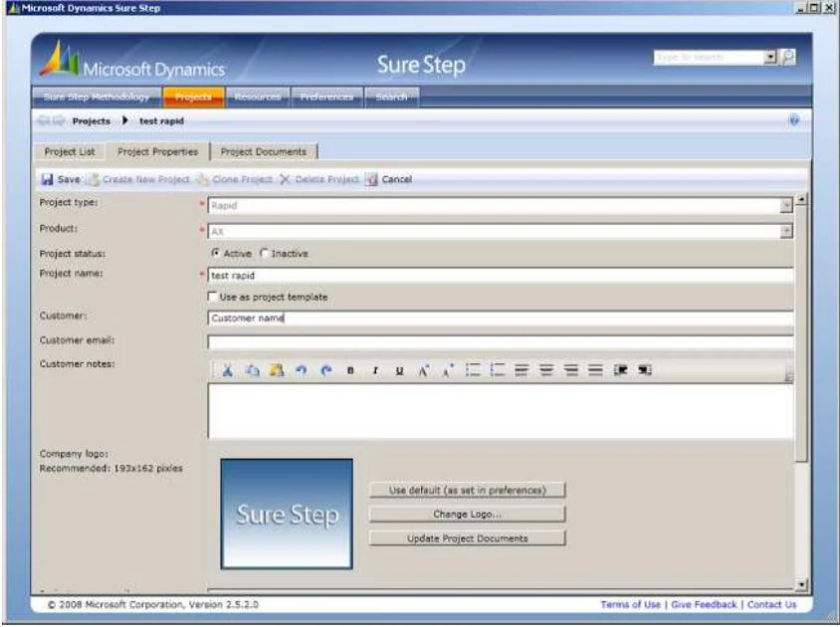The image size is (840, 627).
Task: Apply numbered list in notes toolbar
Action: 498,370
